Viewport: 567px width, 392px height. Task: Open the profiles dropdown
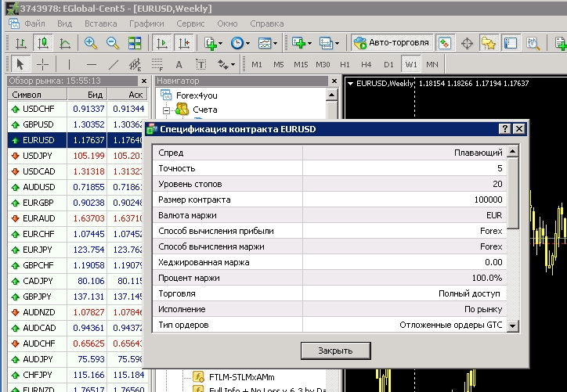coord(329,43)
